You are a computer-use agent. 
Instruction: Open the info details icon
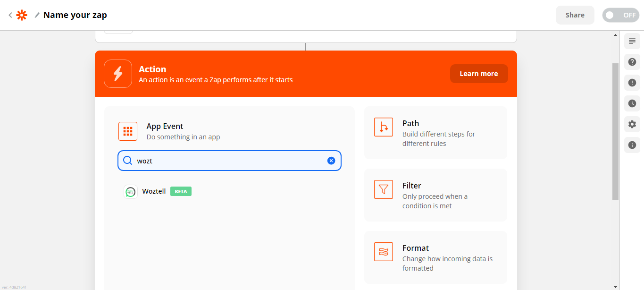point(632,145)
